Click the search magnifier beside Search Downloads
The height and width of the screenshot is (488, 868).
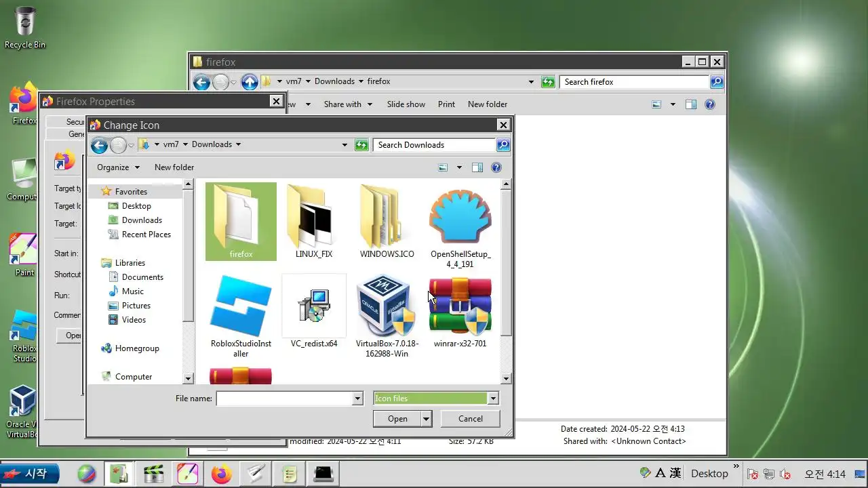coord(502,145)
